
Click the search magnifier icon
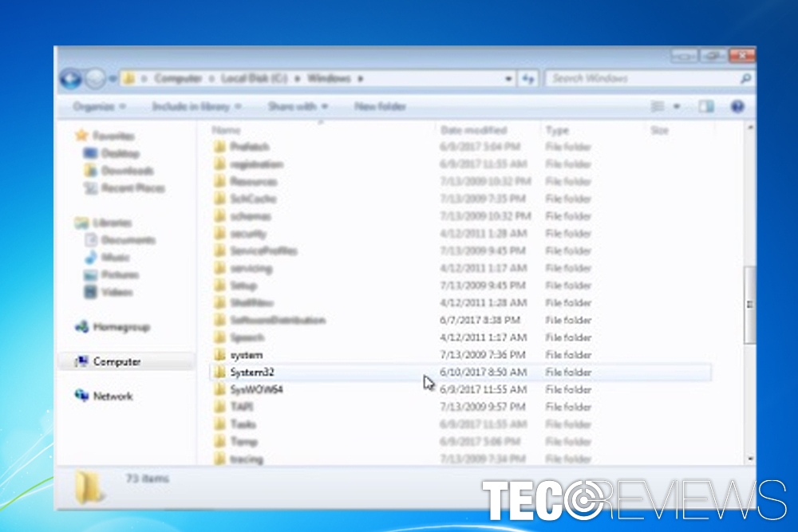(745, 78)
